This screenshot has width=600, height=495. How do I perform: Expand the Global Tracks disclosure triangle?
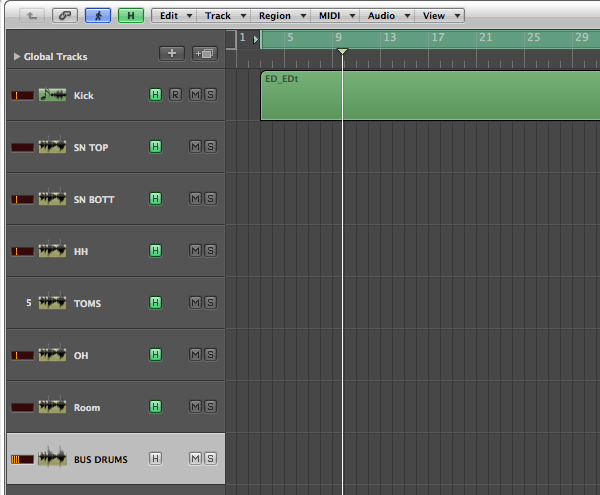(17, 57)
